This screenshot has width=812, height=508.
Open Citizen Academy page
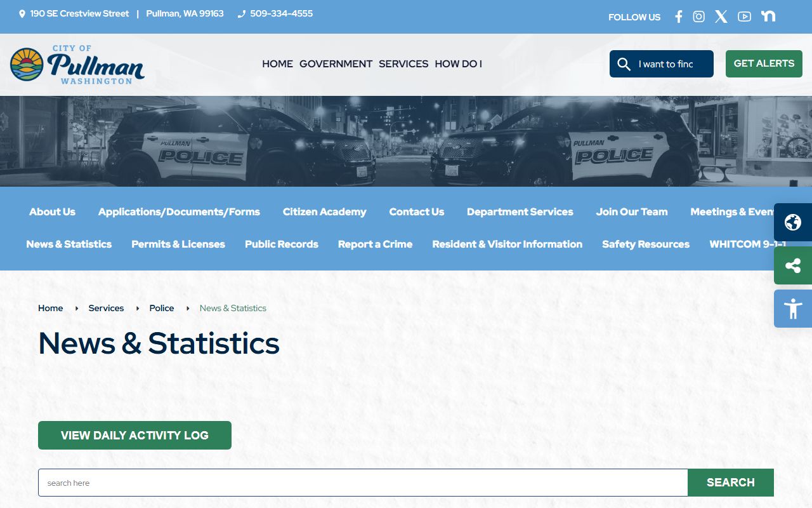coord(324,211)
